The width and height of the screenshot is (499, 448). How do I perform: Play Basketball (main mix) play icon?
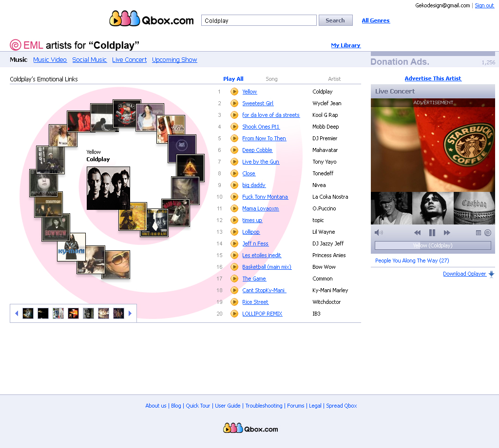[234, 267]
